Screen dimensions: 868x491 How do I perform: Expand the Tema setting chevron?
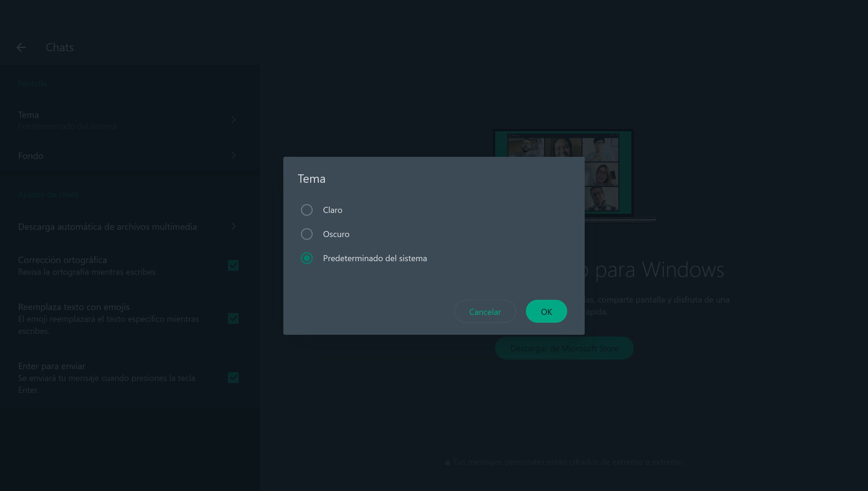click(x=234, y=120)
